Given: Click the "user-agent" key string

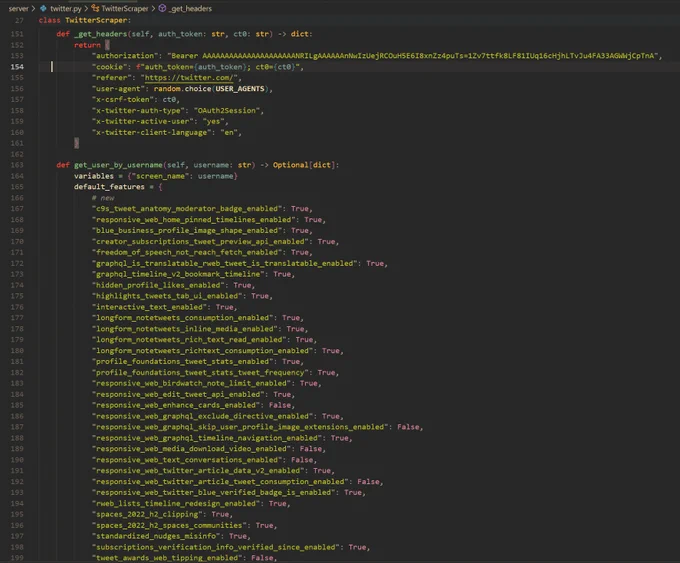Looking at the screenshot, I should coord(118,88).
